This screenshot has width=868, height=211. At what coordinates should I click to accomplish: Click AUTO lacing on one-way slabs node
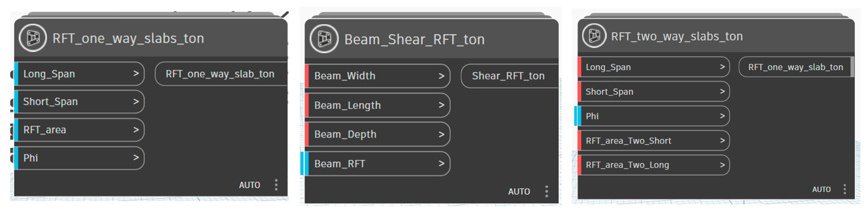(249, 185)
